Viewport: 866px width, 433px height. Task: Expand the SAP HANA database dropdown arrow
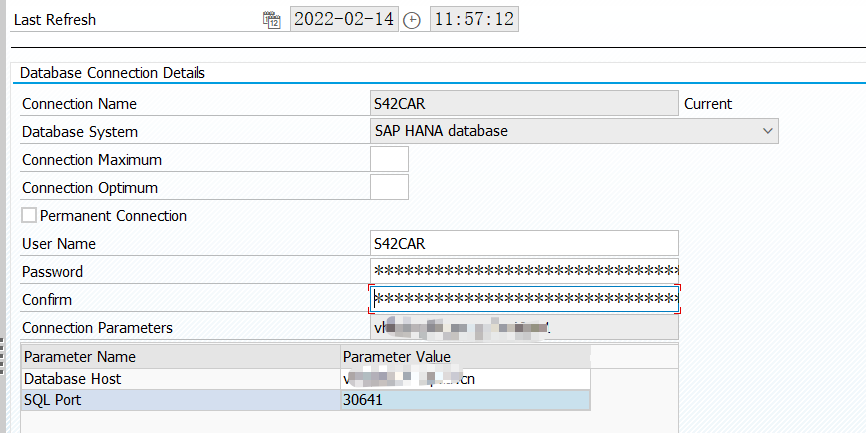pos(767,131)
